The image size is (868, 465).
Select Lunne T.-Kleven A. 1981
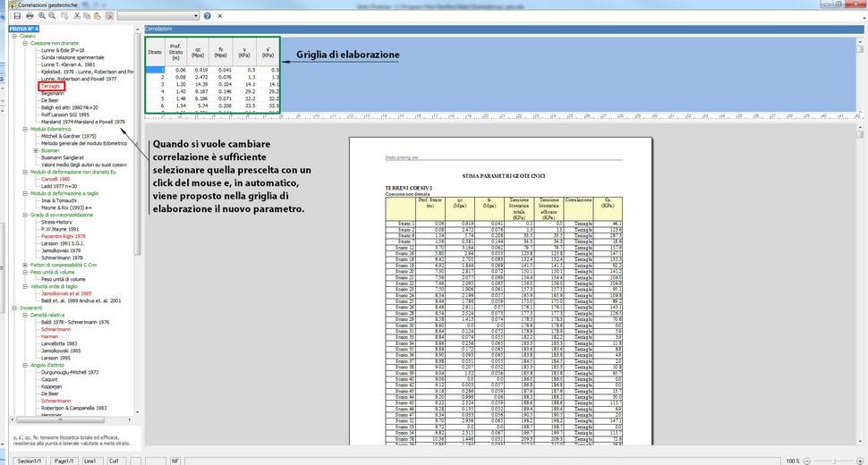point(68,64)
